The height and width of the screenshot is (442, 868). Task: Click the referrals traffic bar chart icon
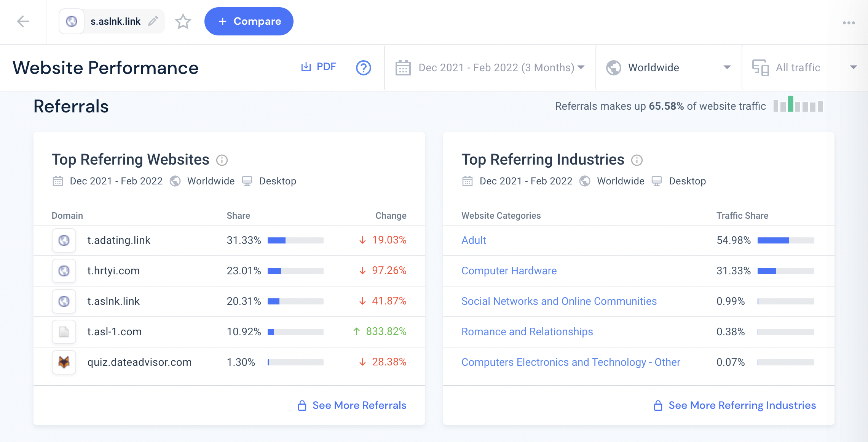point(798,104)
